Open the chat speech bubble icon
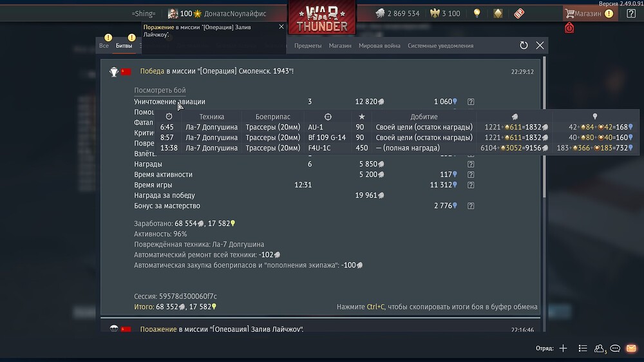The height and width of the screenshot is (362, 644). click(x=615, y=348)
